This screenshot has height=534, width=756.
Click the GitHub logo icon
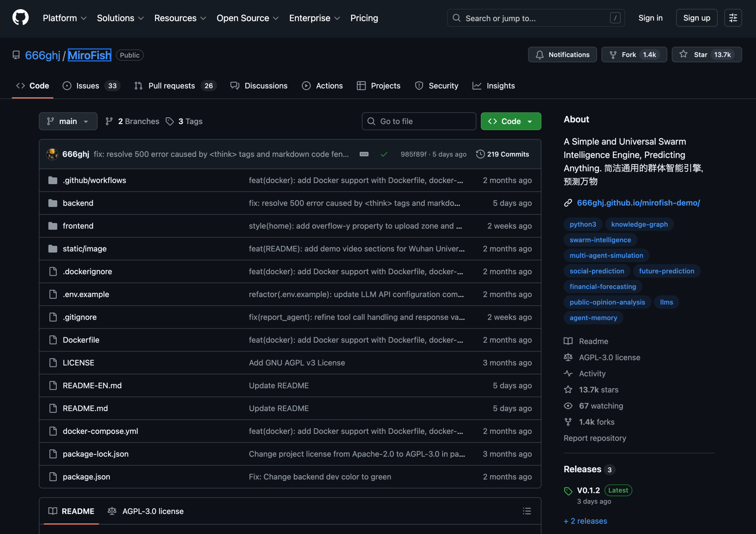coord(20,17)
